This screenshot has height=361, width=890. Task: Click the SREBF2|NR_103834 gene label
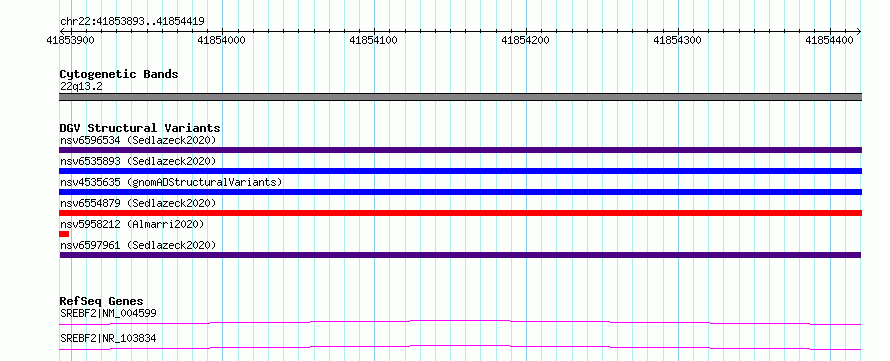coord(108,339)
